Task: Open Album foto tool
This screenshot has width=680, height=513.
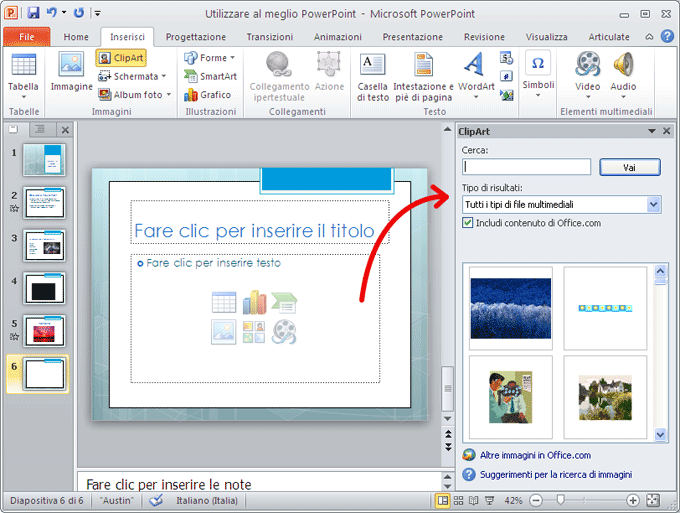Action: [x=134, y=95]
